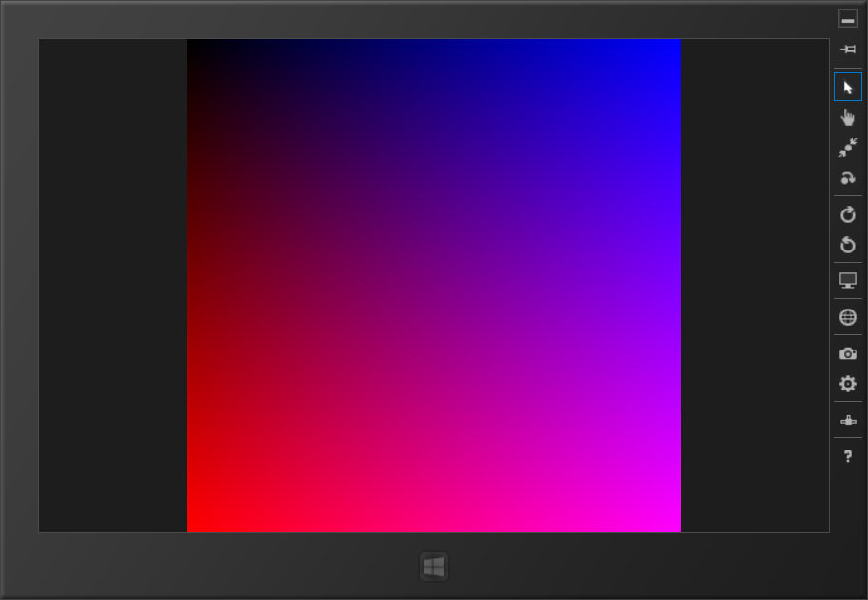Switch to basic touch mode hand icon
This screenshot has width=868, height=600.
click(847, 117)
